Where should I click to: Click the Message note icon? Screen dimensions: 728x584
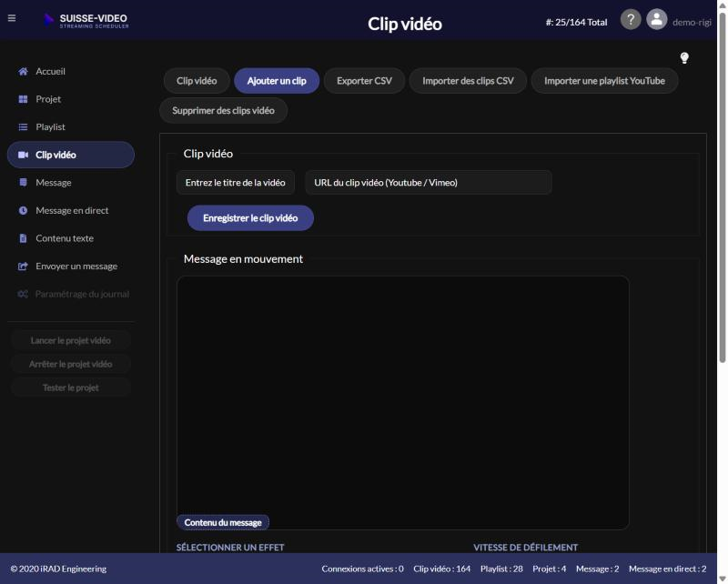[x=23, y=183]
